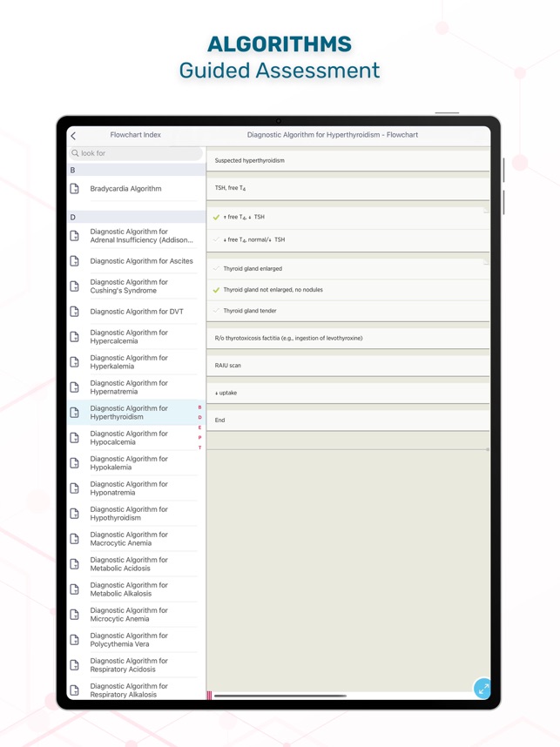The image size is (560, 747).
Task: Click document icon beside Polycythemia Vera
Action: (x=74, y=640)
